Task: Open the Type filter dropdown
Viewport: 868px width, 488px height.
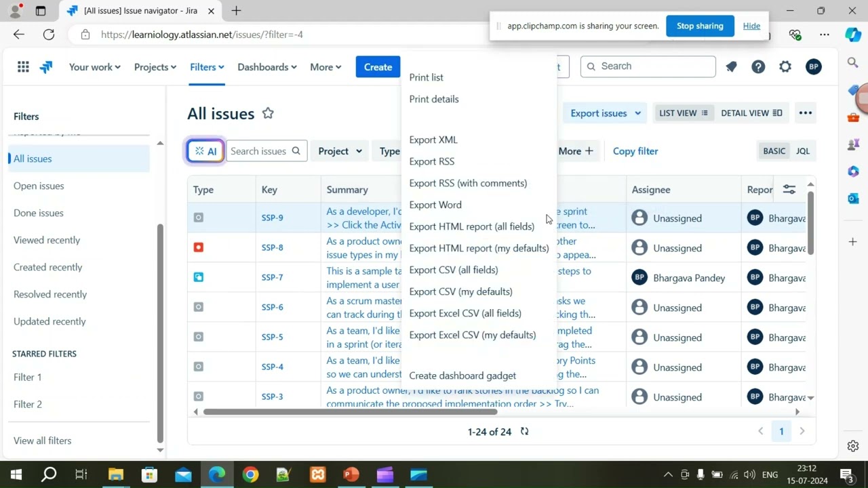Action: coord(389,151)
